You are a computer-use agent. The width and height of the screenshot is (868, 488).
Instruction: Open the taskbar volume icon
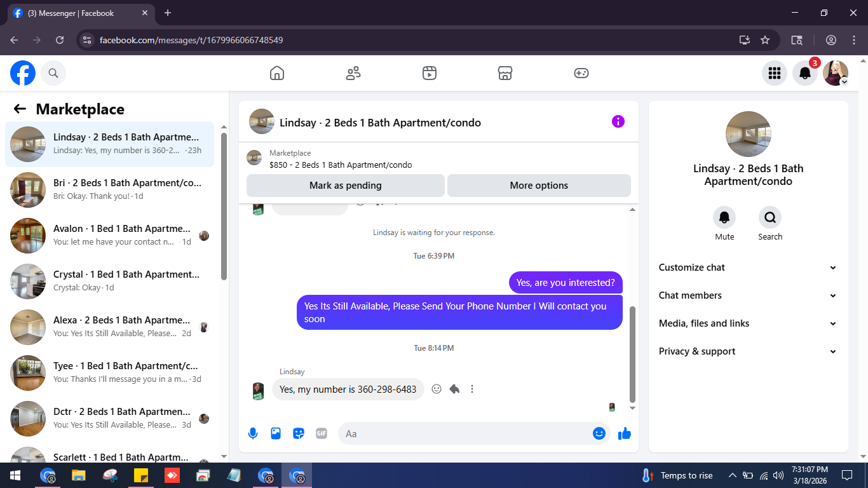(779, 475)
